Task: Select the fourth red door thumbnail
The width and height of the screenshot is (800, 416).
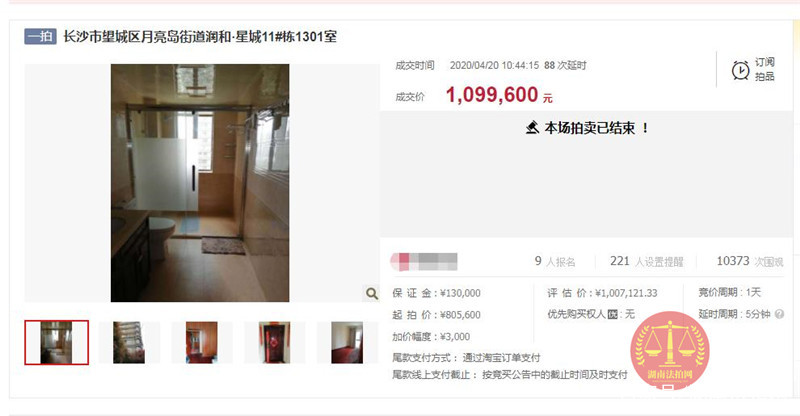Action: 274,342
